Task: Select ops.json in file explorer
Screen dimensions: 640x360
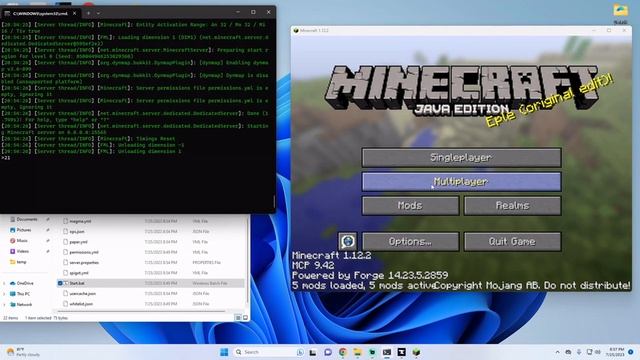Action: pyautogui.click(x=77, y=231)
